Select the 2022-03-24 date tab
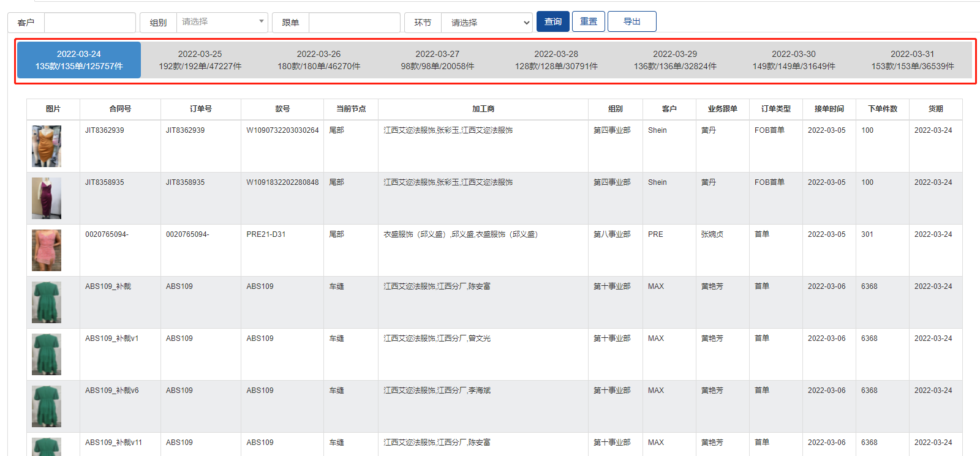 79,60
